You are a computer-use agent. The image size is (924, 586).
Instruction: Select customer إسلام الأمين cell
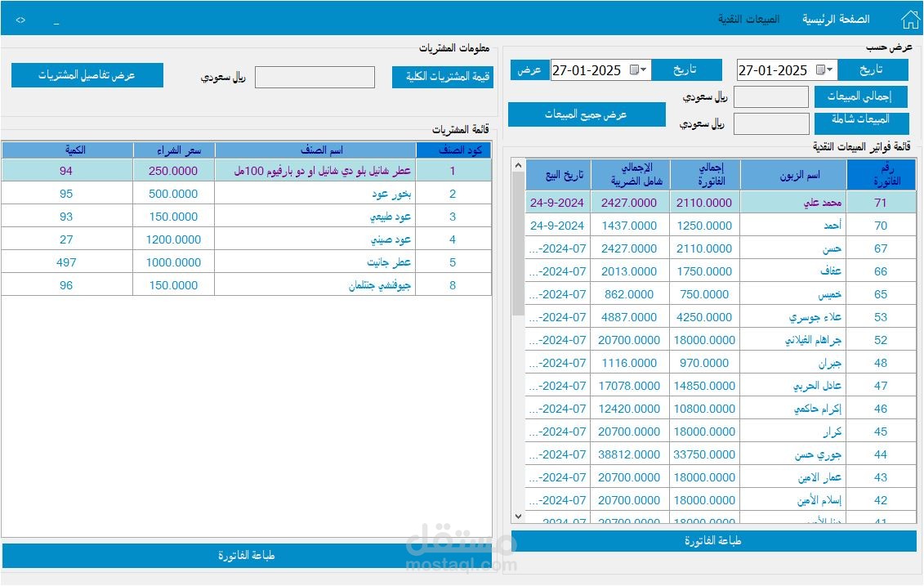[x=793, y=500]
